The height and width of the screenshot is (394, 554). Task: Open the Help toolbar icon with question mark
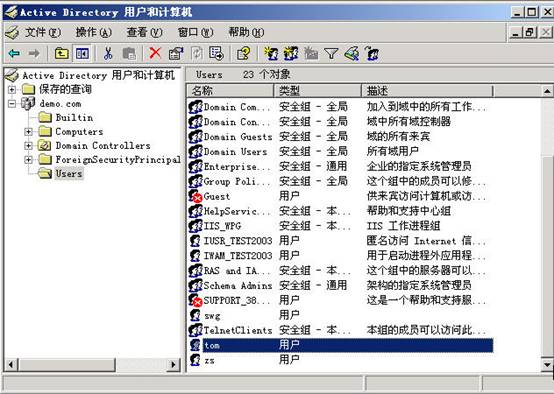pos(243,54)
